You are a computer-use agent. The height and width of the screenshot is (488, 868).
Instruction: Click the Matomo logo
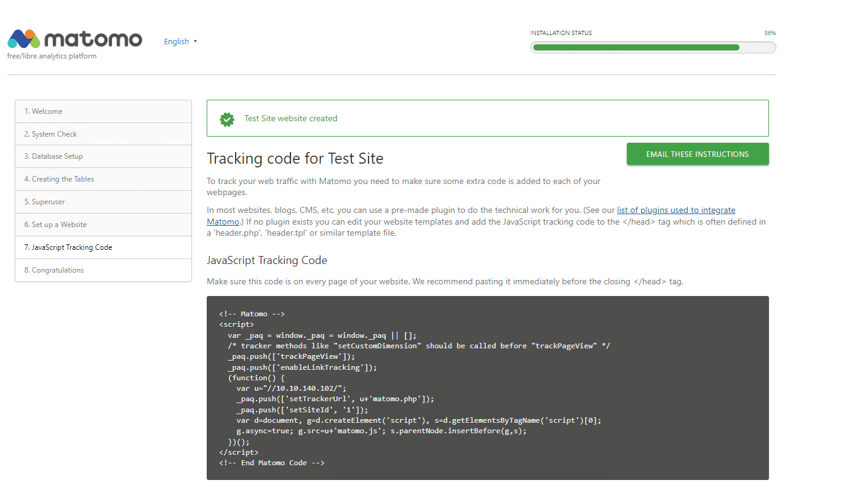click(75, 39)
